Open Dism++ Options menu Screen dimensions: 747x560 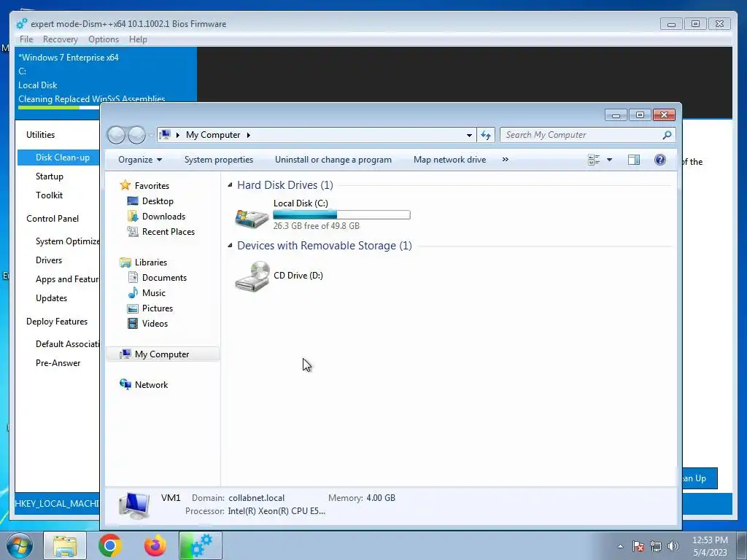pos(104,39)
